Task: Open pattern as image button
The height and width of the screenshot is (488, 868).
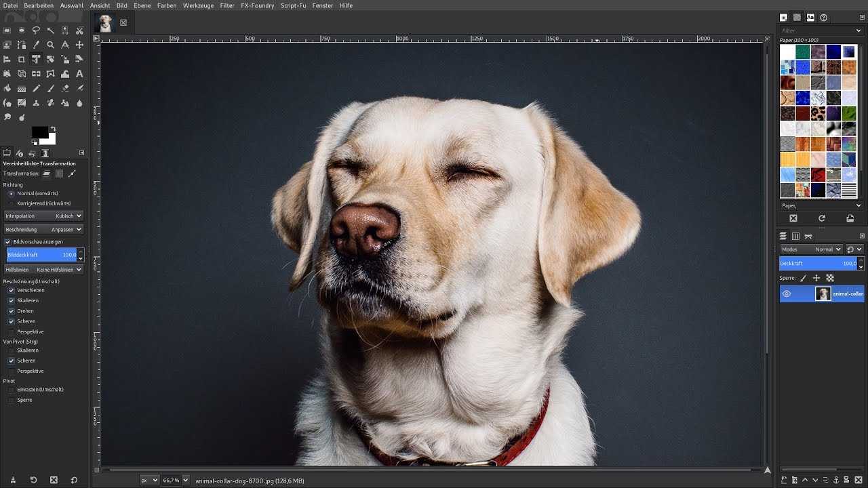Action: point(850,218)
